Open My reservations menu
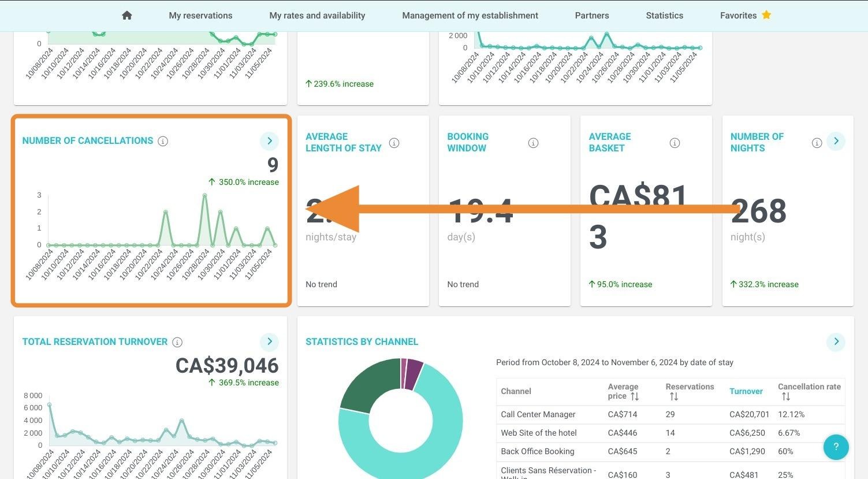The image size is (868, 479). point(200,16)
